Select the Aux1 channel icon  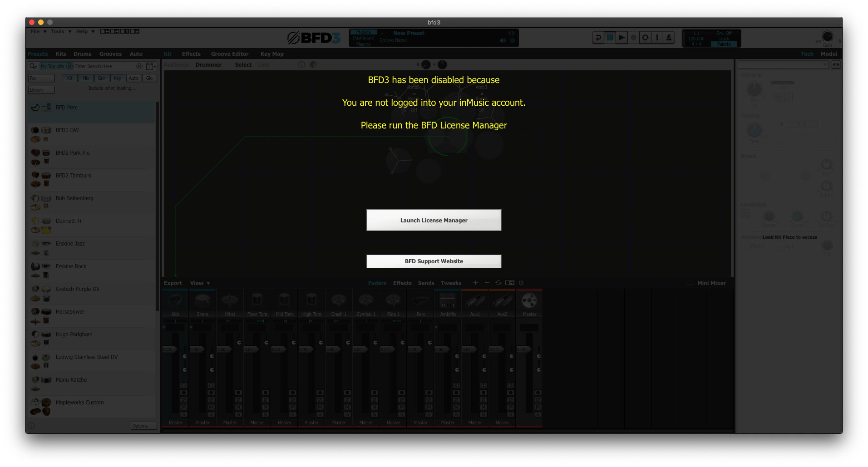(x=475, y=300)
